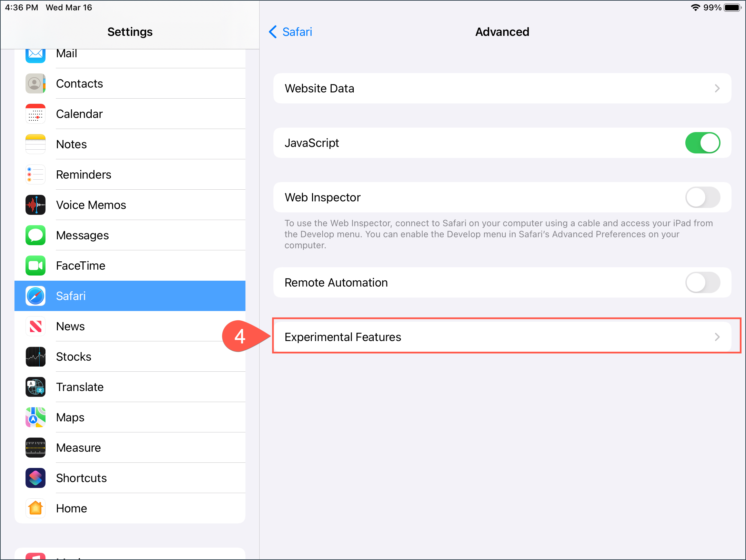Tap the Settings sidebar title

coord(130,32)
